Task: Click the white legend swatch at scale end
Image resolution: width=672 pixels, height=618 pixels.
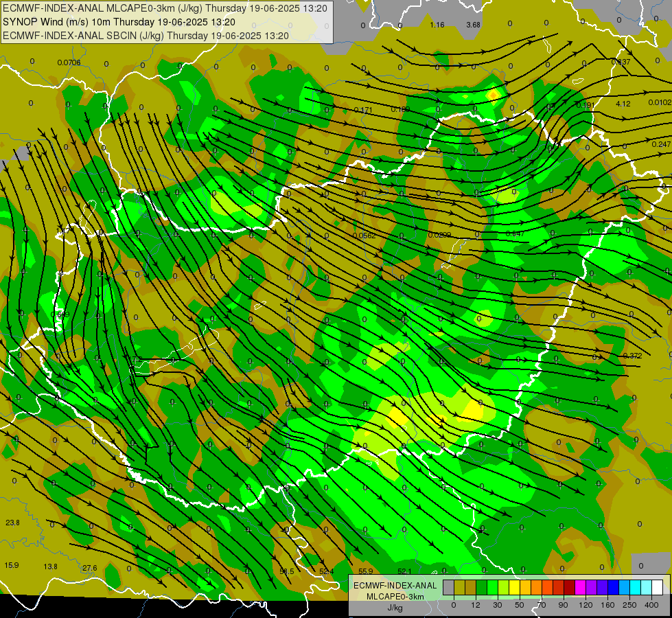Action: [658, 587]
